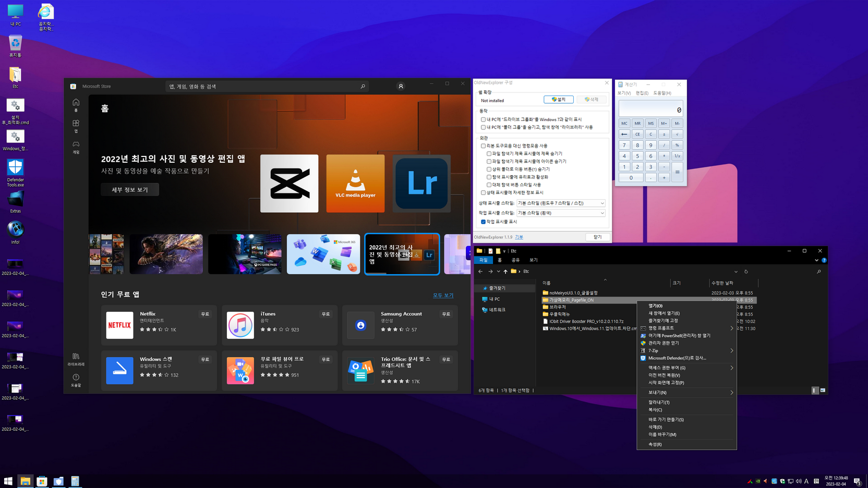
Task: Open the Samsung Account app icon
Action: point(360,325)
